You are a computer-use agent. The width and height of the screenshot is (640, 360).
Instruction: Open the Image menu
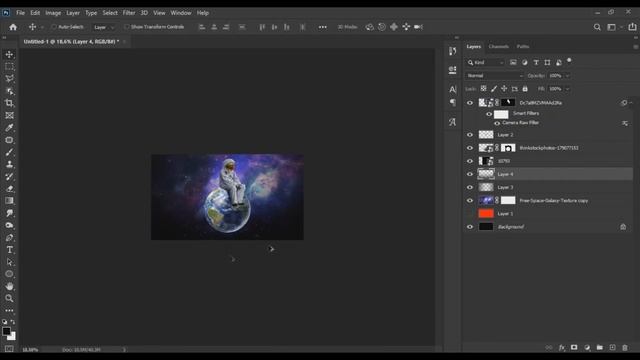[x=53, y=13]
